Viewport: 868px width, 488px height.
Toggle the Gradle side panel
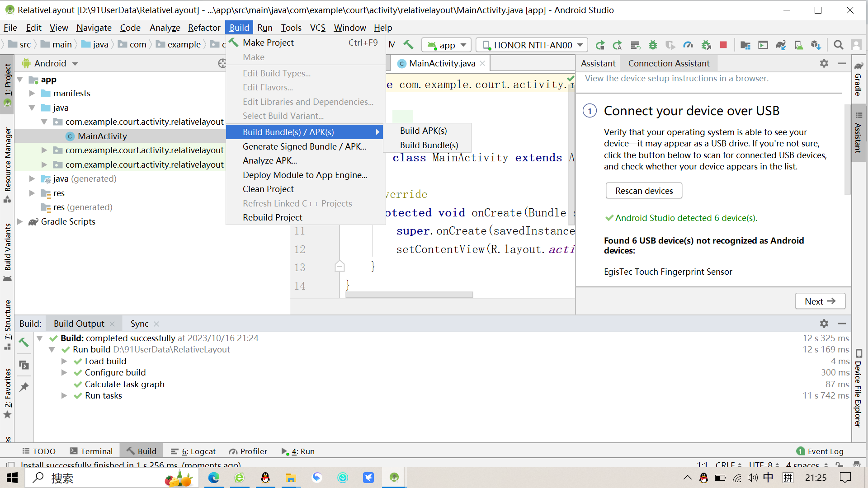(x=858, y=79)
